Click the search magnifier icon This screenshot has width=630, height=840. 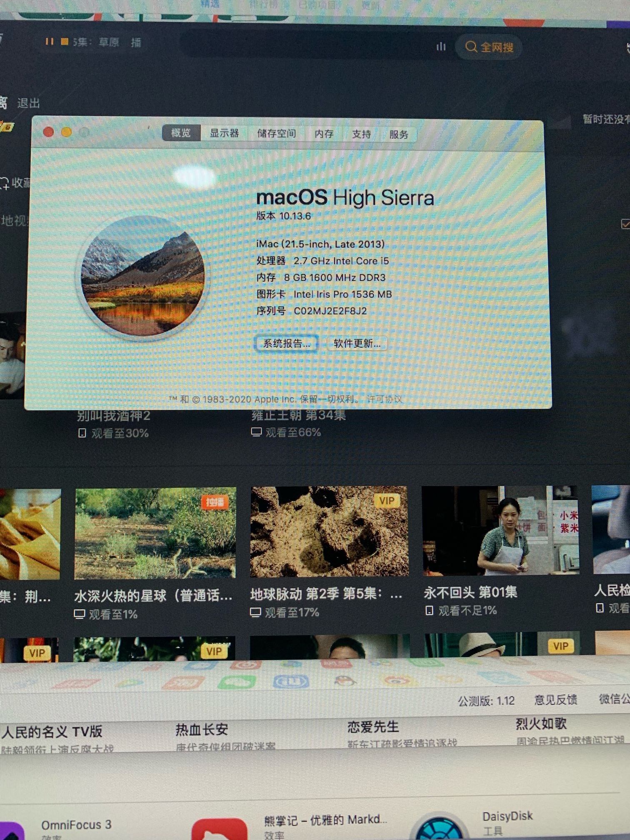pyautogui.click(x=471, y=47)
